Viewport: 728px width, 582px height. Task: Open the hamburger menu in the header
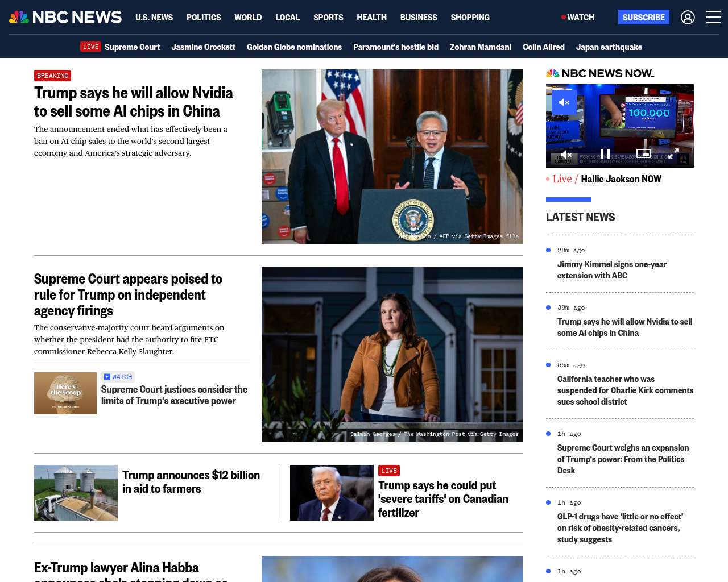pos(713,18)
